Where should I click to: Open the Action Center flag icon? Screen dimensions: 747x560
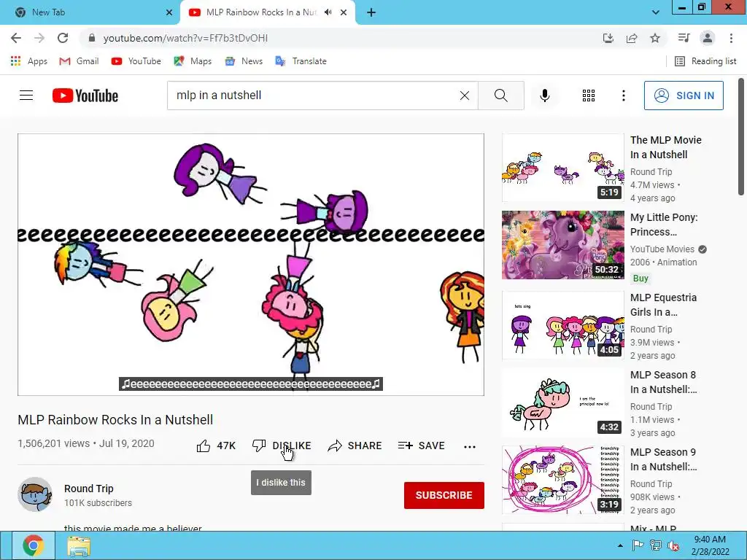pos(638,545)
